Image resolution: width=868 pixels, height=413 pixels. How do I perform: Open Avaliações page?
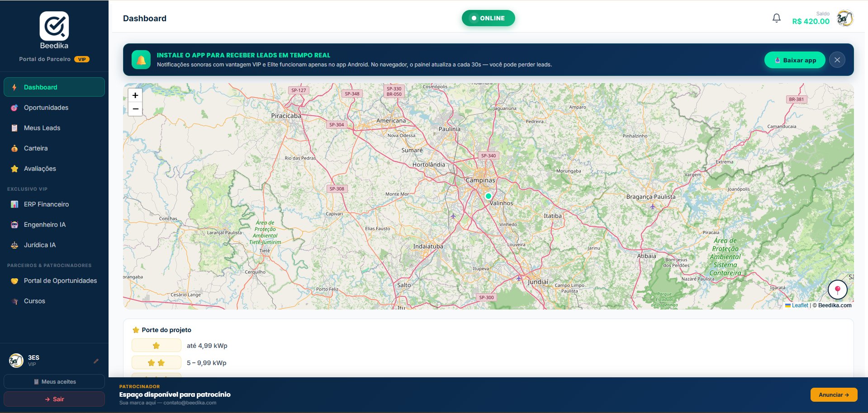(x=54, y=169)
